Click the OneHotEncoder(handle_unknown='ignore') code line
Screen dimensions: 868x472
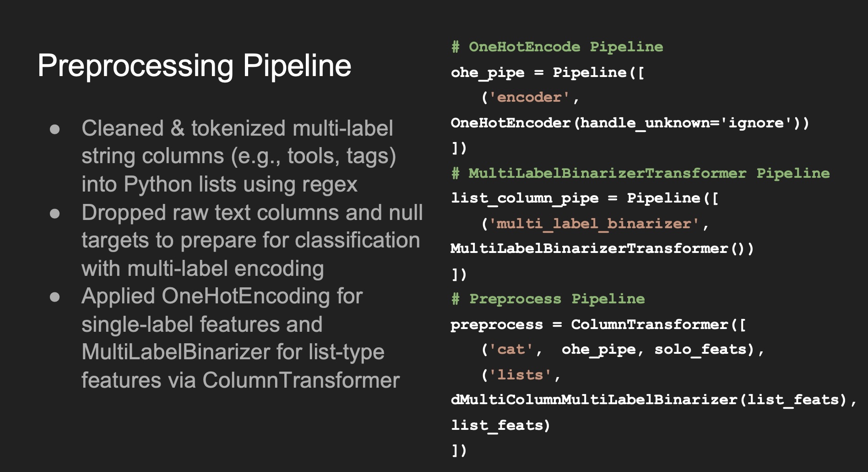[630, 123]
